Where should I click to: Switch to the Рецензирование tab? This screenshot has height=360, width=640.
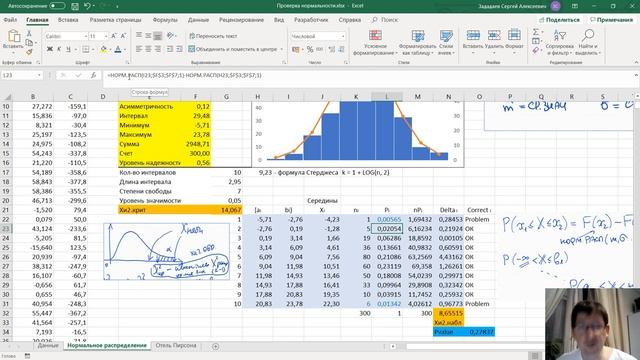241,20
